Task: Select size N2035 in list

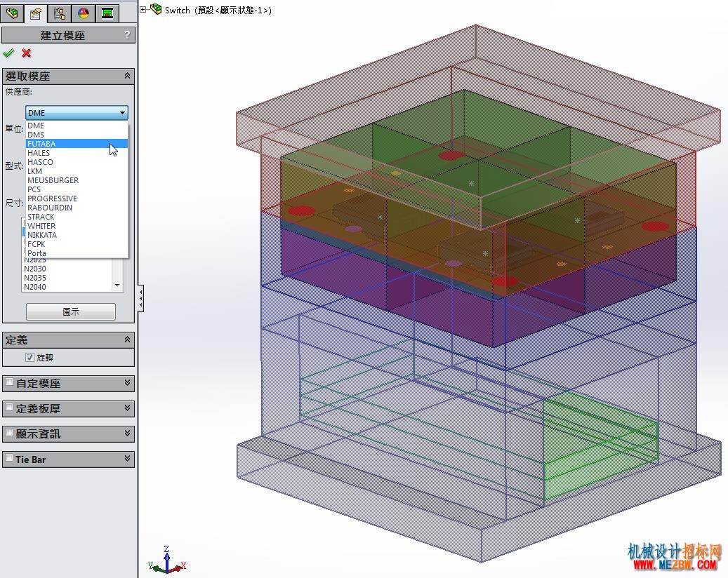Action: (x=35, y=278)
